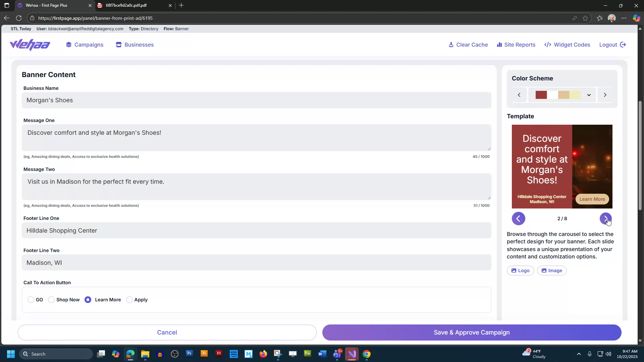644x362 pixels.
Task: Click the Logout exit icon
Action: coord(623,45)
